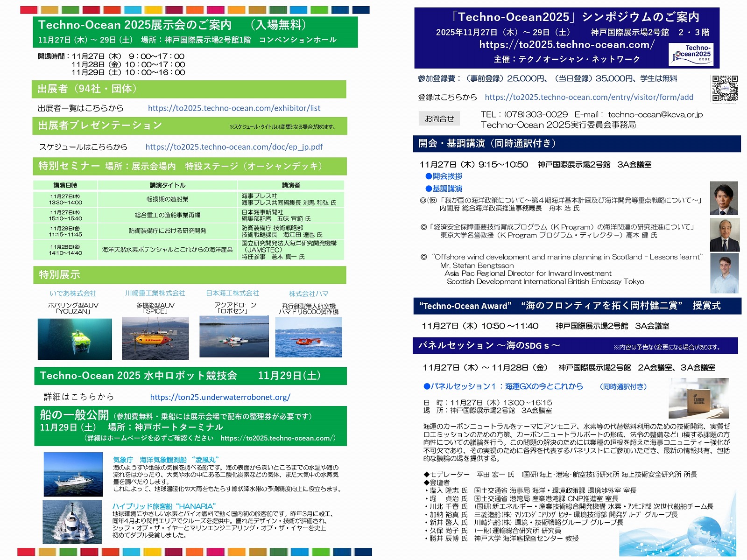Select the ロボセン aqua drone photo
747x560 pixels.
234,336
